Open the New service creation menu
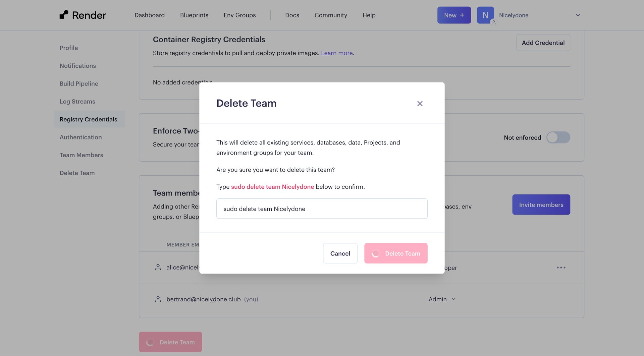Image resolution: width=644 pixels, height=356 pixels. coord(454,15)
